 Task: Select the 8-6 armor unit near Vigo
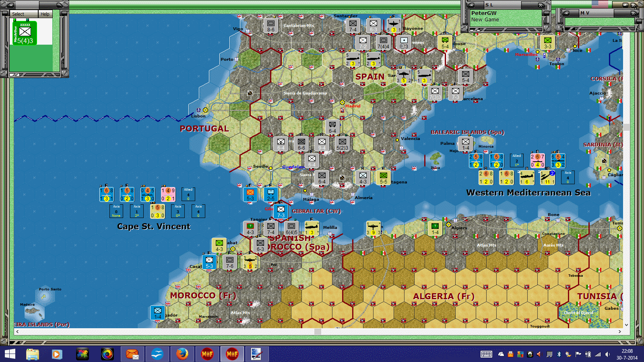(271, 26)
